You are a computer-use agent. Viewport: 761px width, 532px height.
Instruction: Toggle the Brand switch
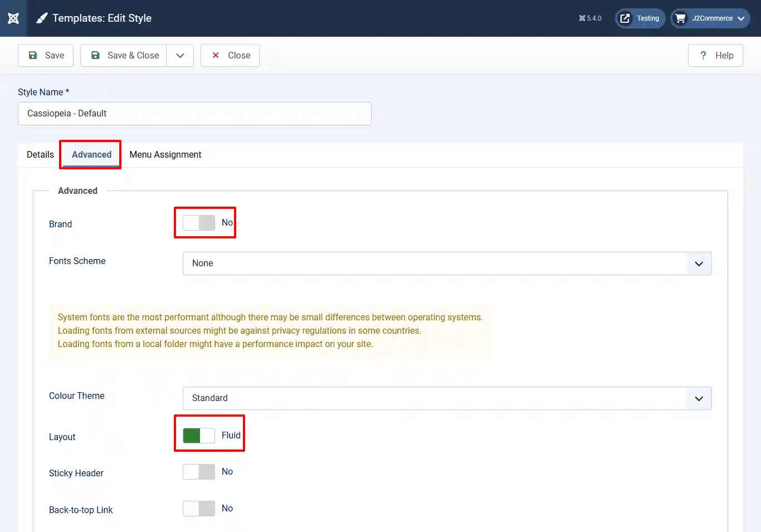[199, 223]
